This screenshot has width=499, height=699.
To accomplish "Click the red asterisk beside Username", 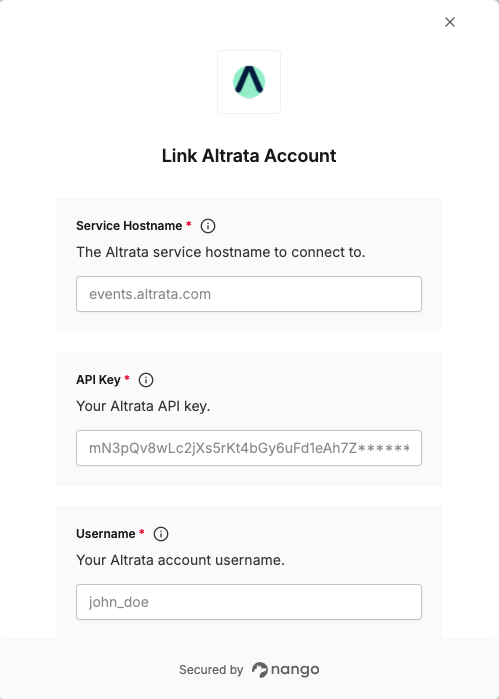I will click(142, 531).
